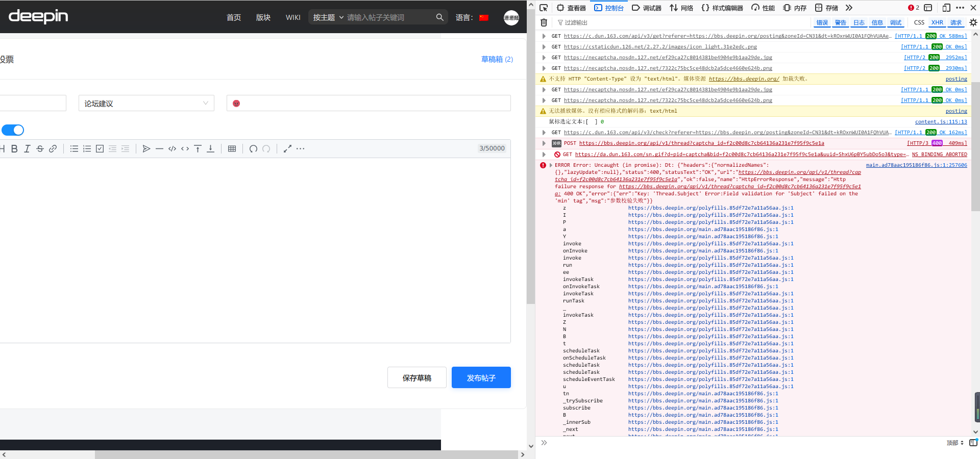
Task: Expand the POST api/v1/thread request row
Action: (x=544, y=143)
